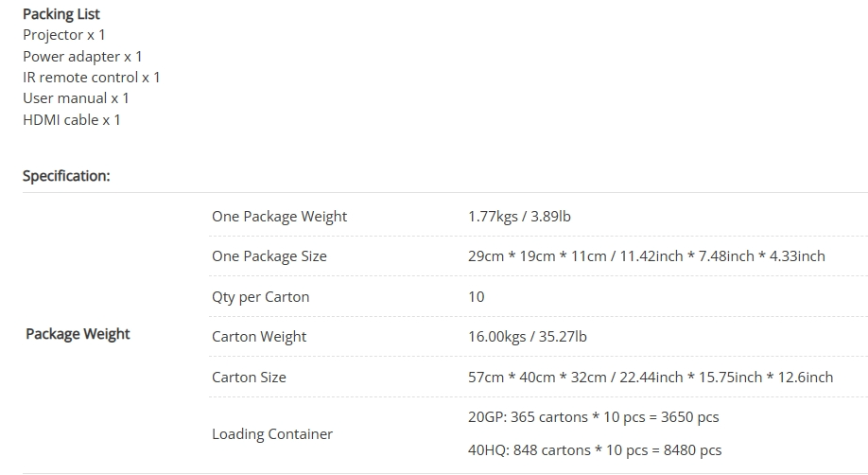This screenshot has width=868, height=475.
Task: Click the Carton Size label
Action: point(249,377)
